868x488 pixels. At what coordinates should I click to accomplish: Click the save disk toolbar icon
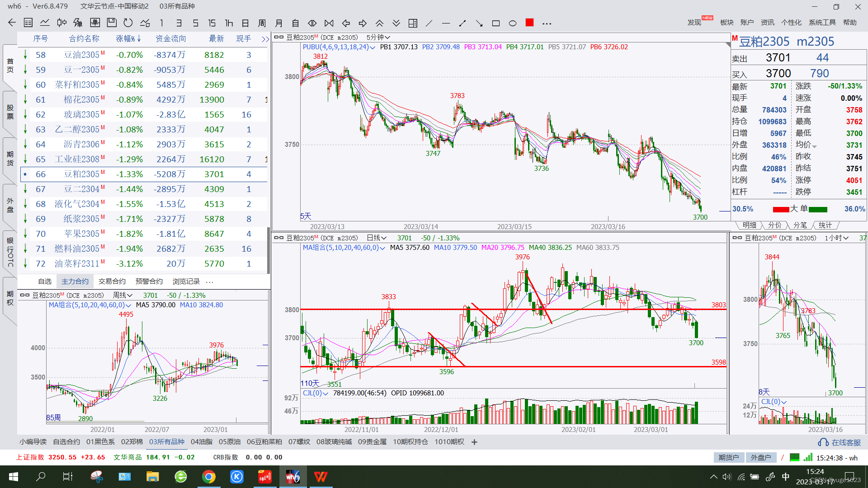(112, 23)
